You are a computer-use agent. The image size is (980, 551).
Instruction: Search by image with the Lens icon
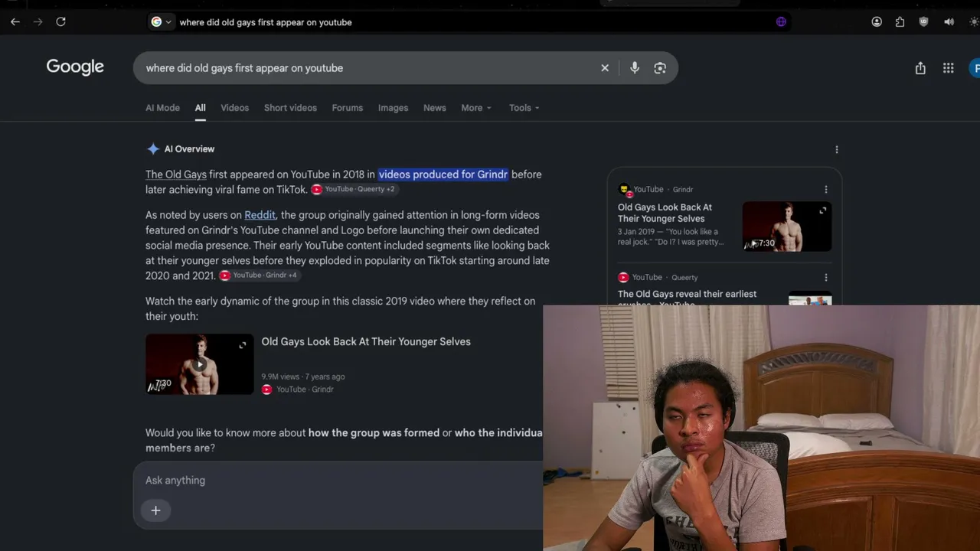pyautogui.click(x=660, y=68)
